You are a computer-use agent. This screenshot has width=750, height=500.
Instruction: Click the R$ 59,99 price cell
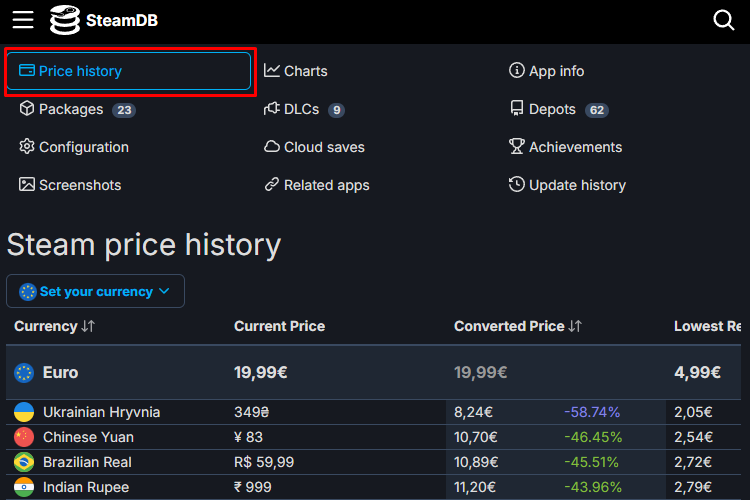click(x=264, y=462)
